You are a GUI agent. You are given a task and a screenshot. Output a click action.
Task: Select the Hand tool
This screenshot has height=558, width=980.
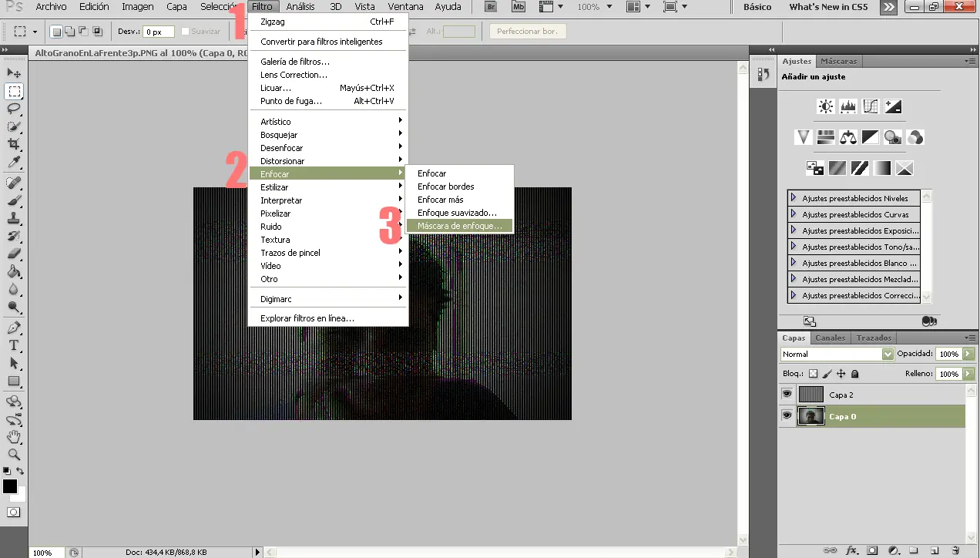tap(14, 437)
